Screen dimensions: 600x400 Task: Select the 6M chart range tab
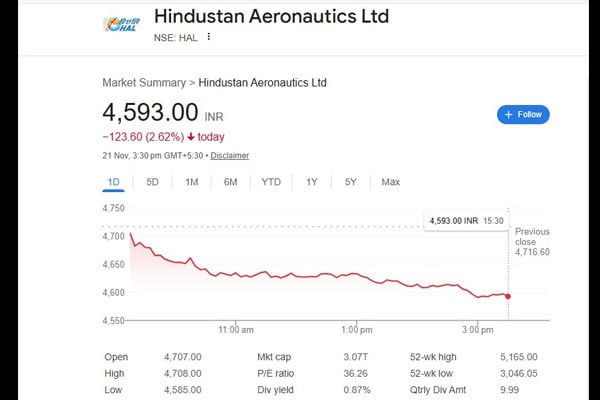[x=230, y=182]
